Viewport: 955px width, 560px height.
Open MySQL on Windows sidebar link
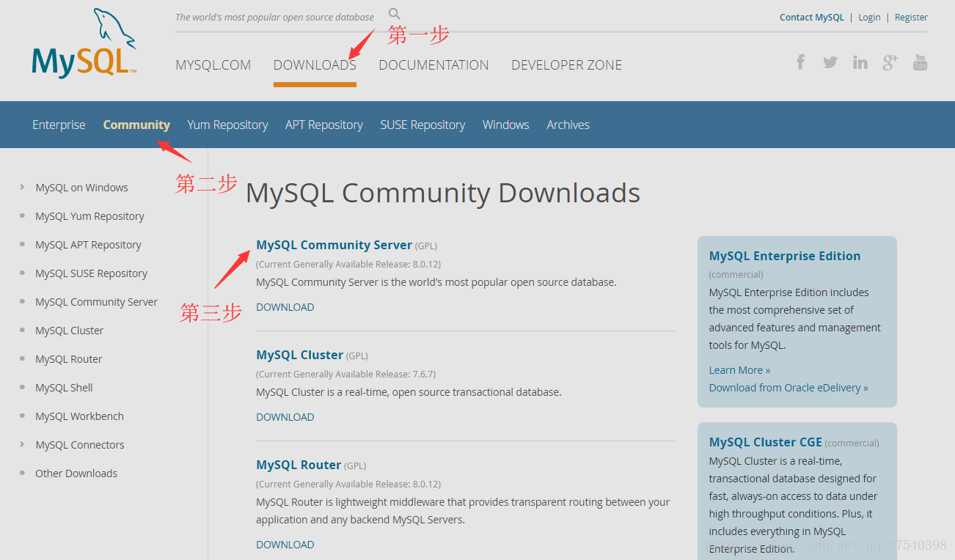pos(81,188)
